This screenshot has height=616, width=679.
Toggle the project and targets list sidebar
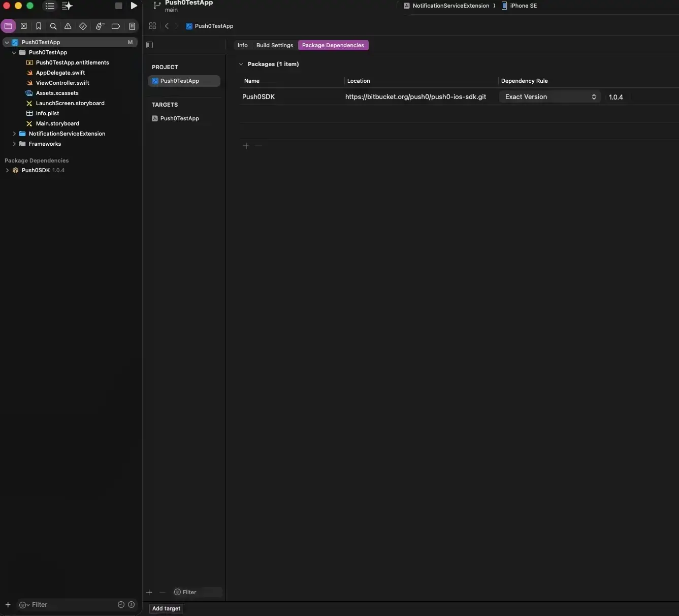pyautogui.click(x=149, y=45)
